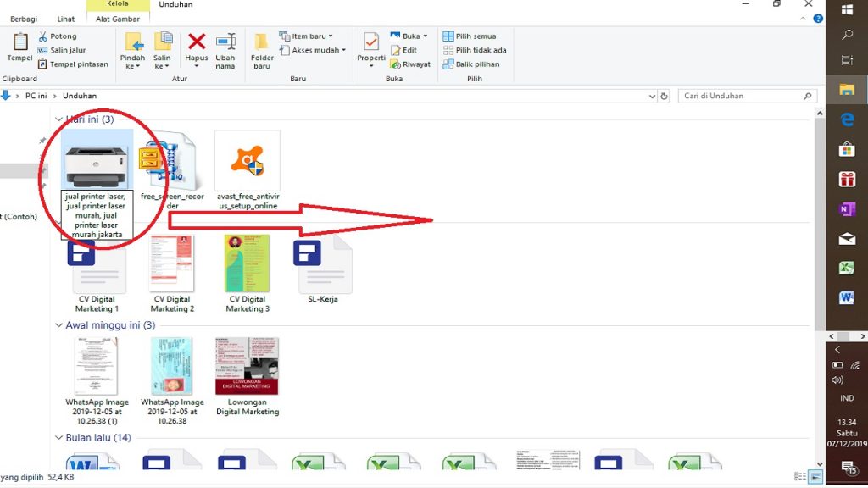Open the Berbagi ribbon tab
This screenshot has width=868, height=488.
tap(24, 19)
